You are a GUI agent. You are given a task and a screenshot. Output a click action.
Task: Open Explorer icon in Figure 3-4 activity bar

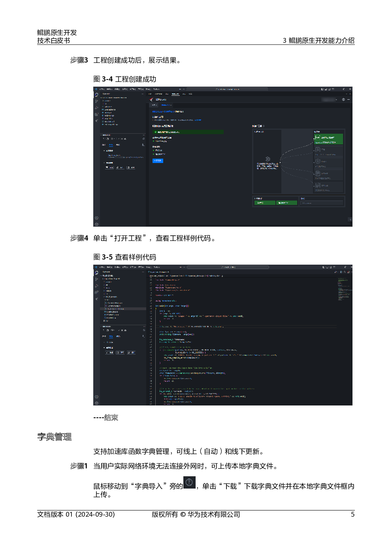(x=96, y=95)
